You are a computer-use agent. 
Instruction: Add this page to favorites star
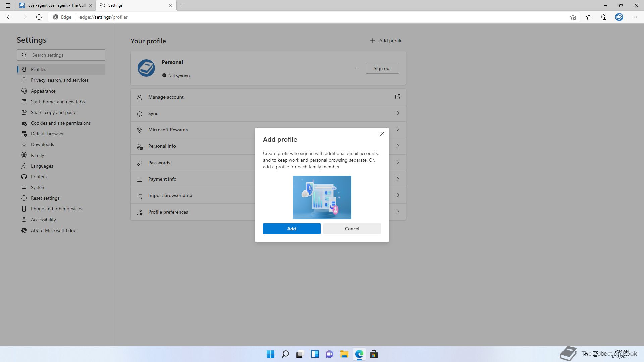click(x=573, y=17)
